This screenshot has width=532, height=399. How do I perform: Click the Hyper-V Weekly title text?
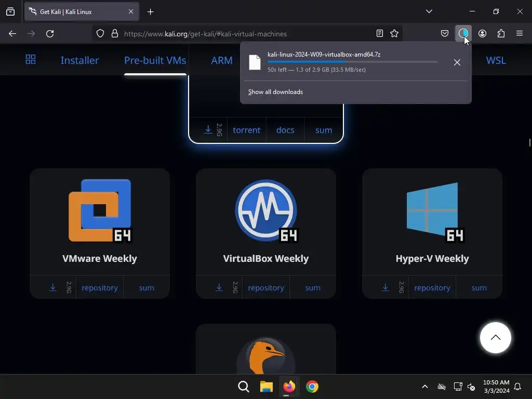click(432, 259)
